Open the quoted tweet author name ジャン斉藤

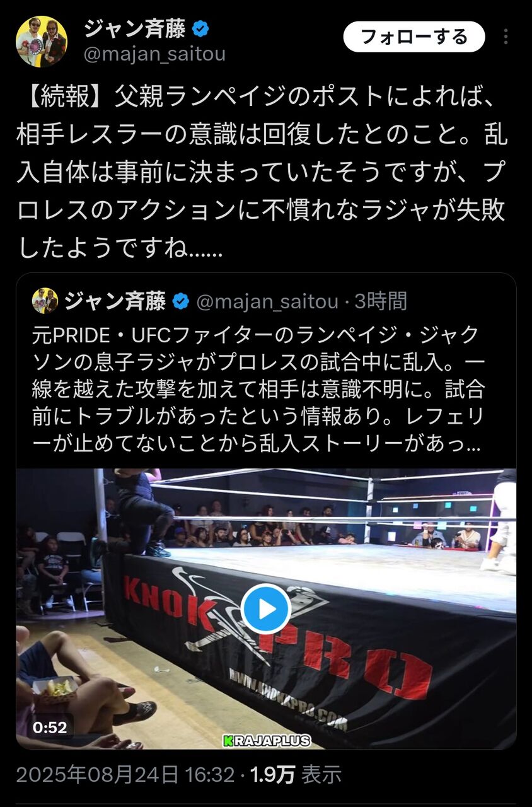115,302
